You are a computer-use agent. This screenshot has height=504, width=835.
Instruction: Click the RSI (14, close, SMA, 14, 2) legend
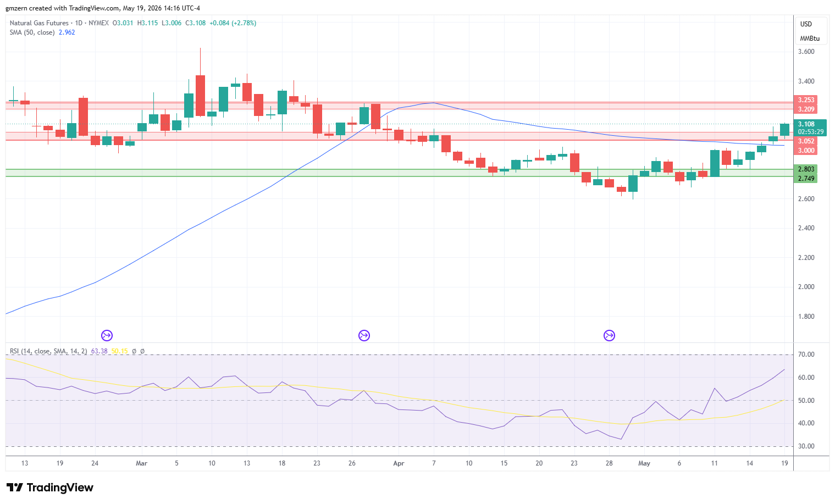coord(48,351)
